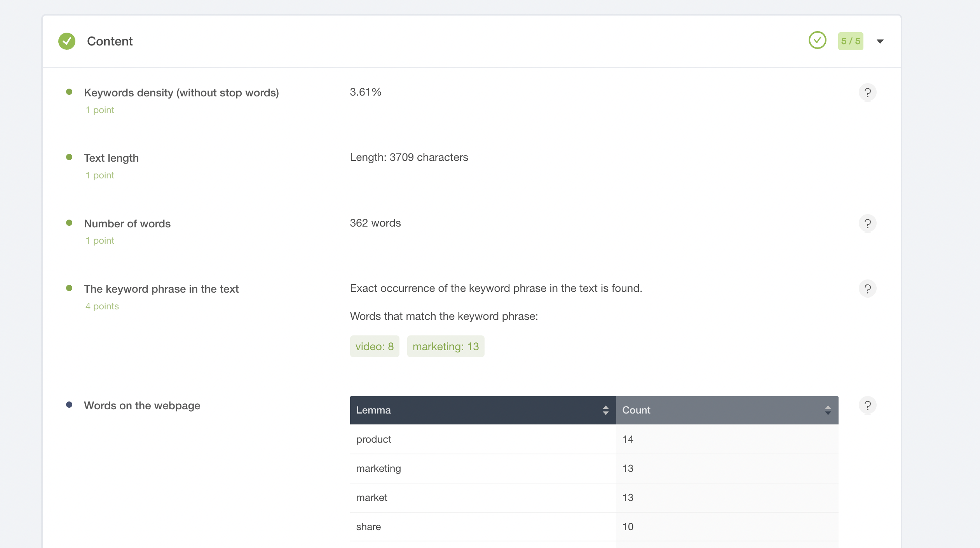The width and height of the screenshot is (980, 548).
Task: Click 'Length: 3709 characters' value
Action: point(409,157)
